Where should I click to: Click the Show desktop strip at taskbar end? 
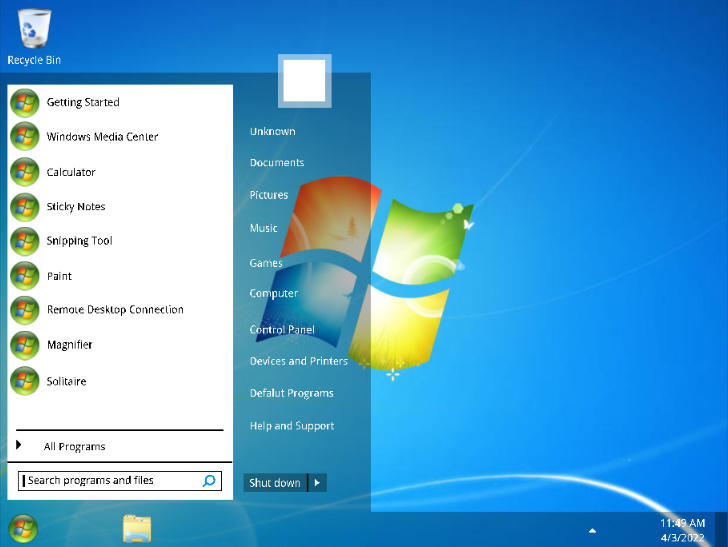pos(722,529)
